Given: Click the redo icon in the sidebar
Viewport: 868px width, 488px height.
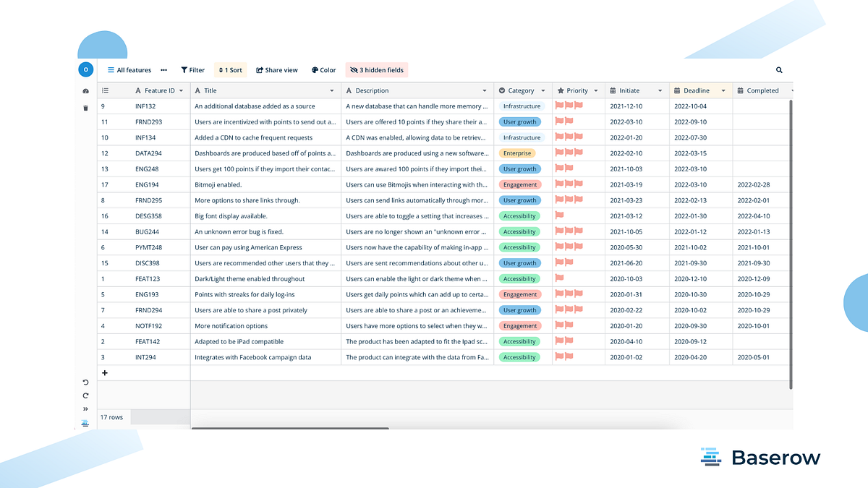Looking at the screenshot, I should coord(85,395).
